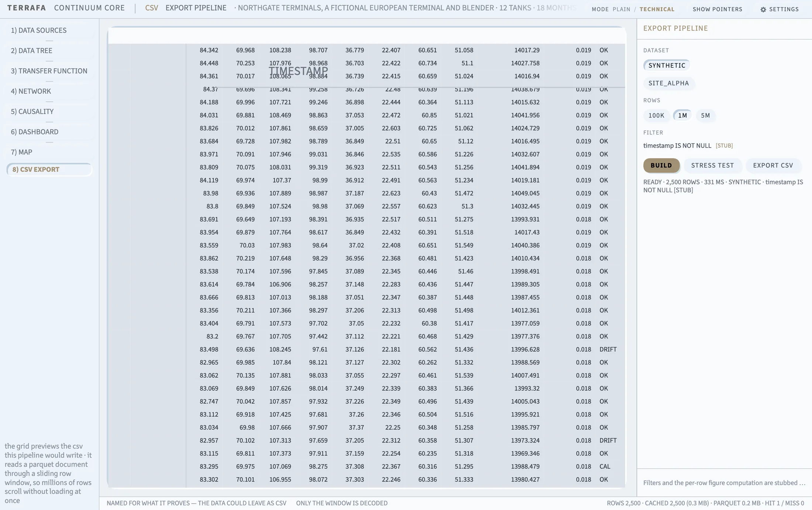Open 2) DATA TREE step

coord(49,51)
